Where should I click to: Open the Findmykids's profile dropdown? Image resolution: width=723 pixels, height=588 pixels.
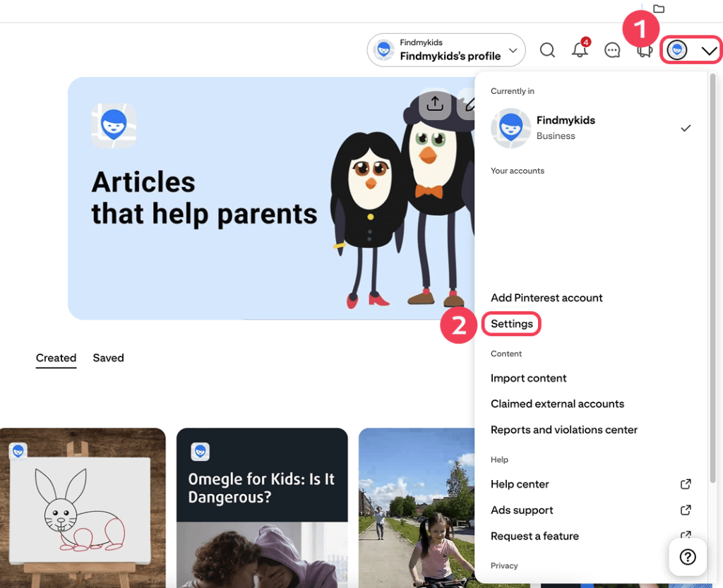(x=446, y=49)
